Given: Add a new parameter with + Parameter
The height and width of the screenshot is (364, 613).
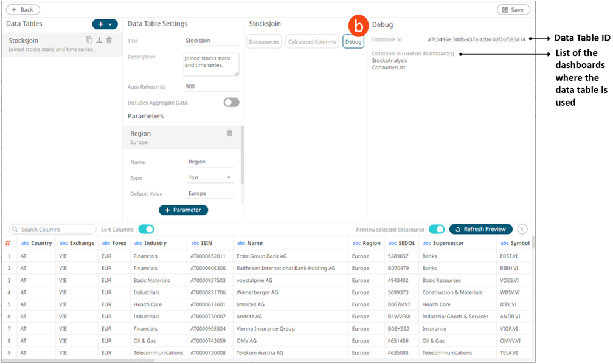Looking at the screenshot, I should click(x=184, y=210).
